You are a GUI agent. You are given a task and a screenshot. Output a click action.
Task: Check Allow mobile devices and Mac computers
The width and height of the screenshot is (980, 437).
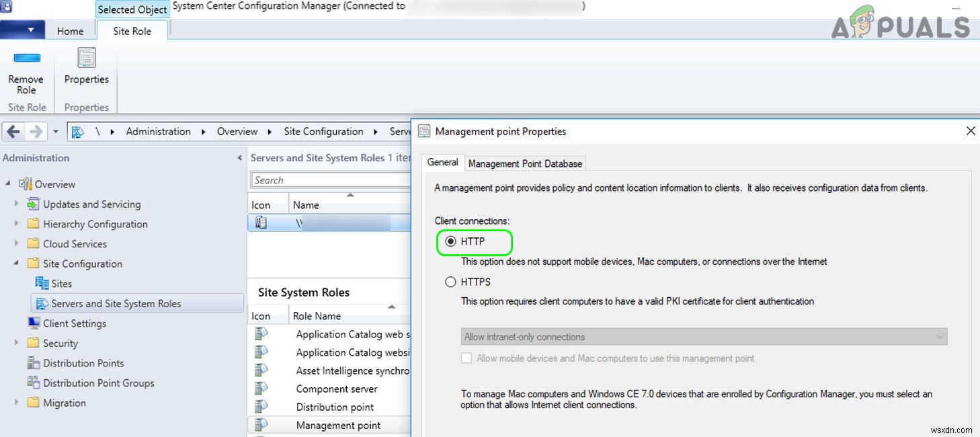(466, 358)
